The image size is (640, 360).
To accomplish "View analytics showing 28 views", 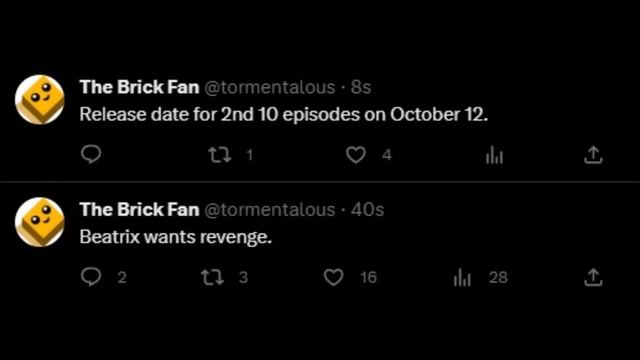I will point(480,277).
